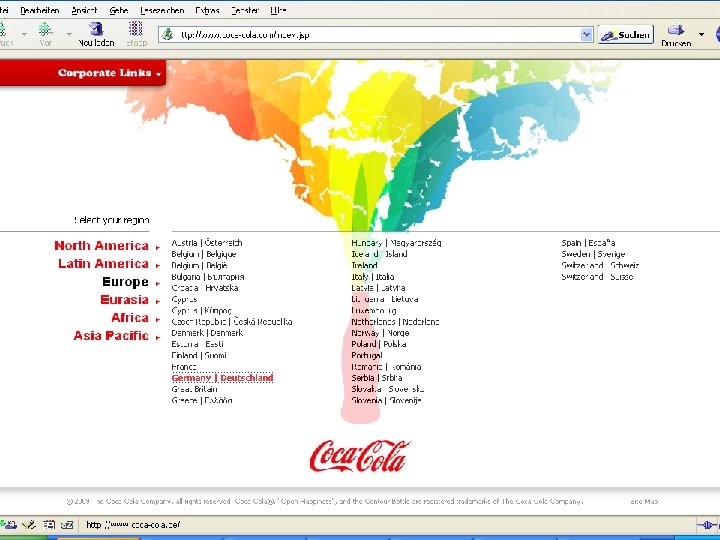This screenshot has height=540, width=720.
Task: Open the Denmark | Danmark link
Action: 207,333
